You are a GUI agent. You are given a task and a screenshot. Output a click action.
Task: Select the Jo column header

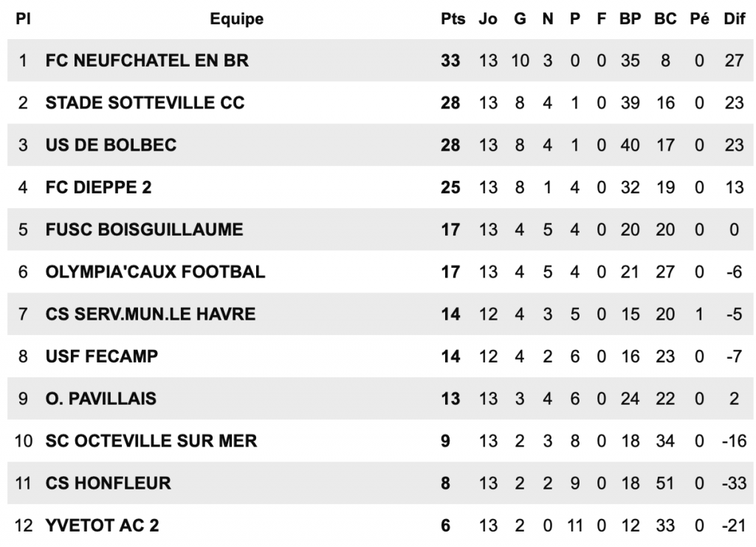point(488,19)
